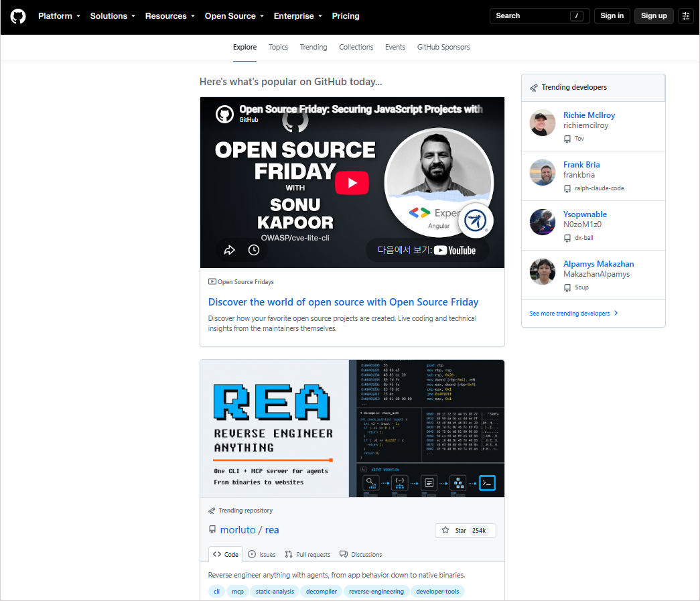Click the GitHub channel avatar on video
The image size is (700, 601).
tap(224, 115)
